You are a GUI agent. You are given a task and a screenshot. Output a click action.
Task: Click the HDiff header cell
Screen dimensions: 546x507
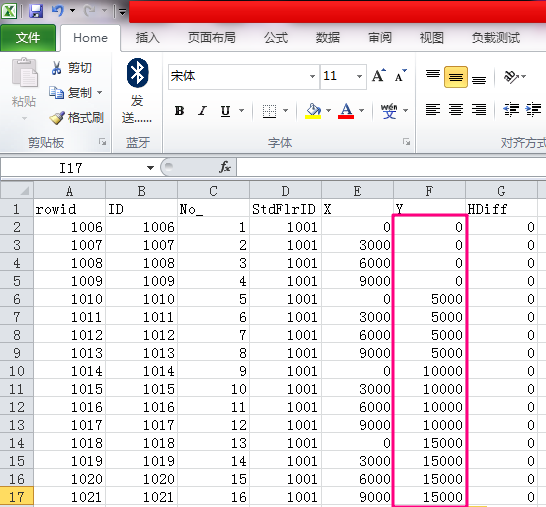click(501, 209)
